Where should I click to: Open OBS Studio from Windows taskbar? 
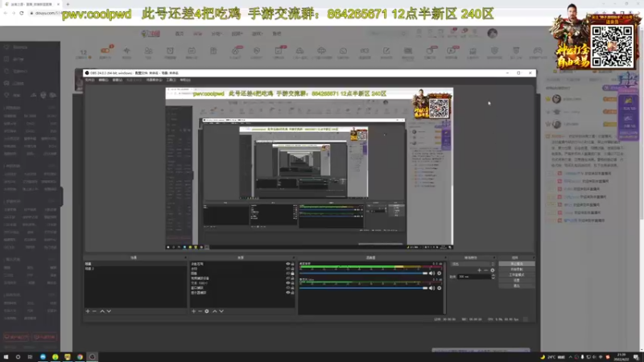click(x=92, y=357)
